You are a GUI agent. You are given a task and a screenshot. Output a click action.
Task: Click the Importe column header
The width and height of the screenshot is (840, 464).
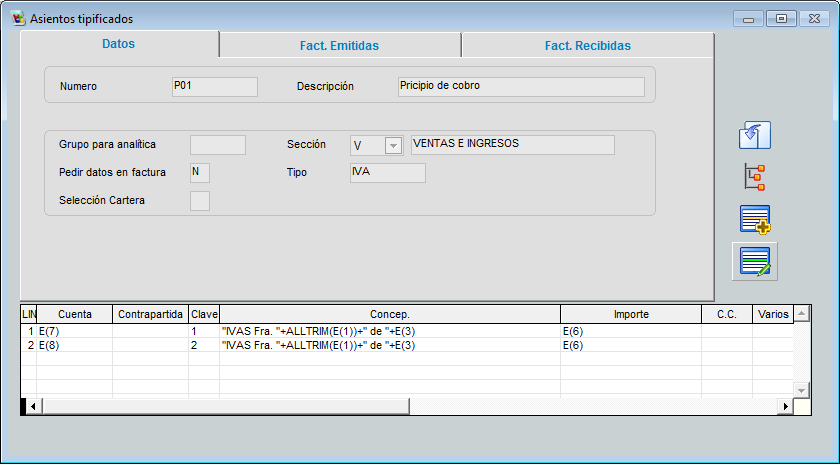tap(630, 314)
